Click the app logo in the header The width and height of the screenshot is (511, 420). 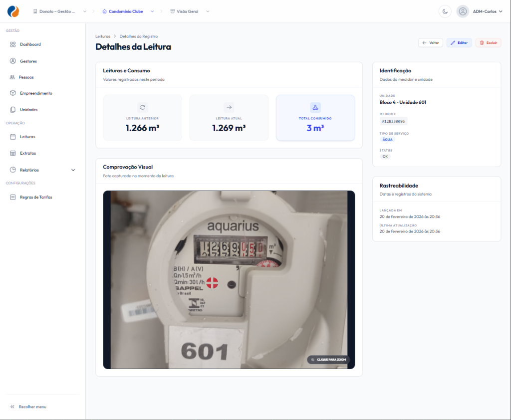pos(13,11)
